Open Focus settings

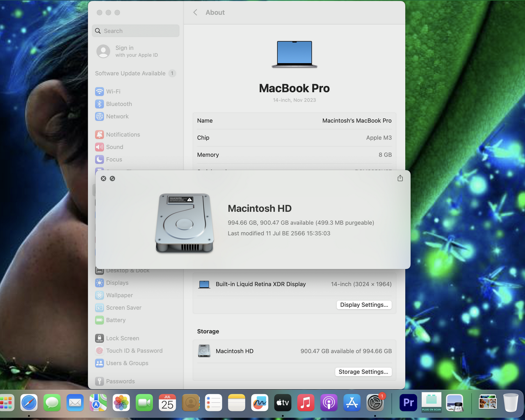(x=109, y=160)
